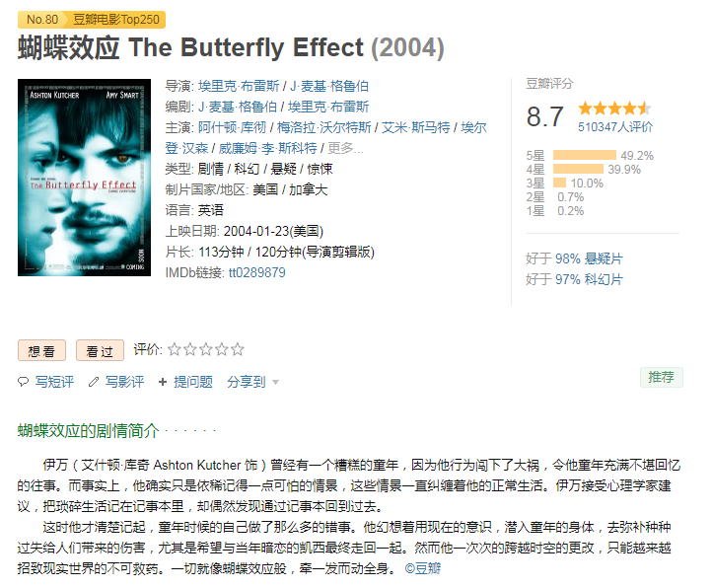Click the first rating star
This screenshot has width=712, height=588.
[175, 349]
